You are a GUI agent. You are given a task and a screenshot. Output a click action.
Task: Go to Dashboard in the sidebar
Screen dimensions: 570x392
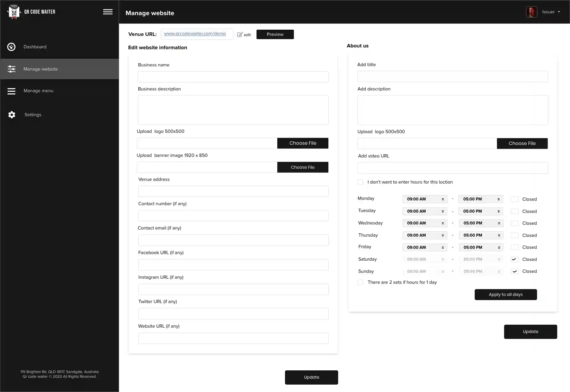(x=35, y=47)
